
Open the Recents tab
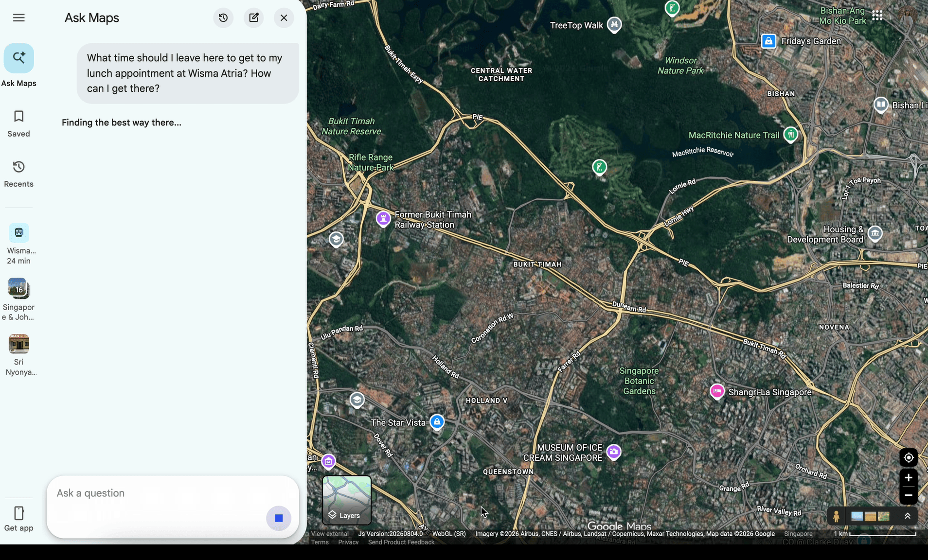[19, 174]
